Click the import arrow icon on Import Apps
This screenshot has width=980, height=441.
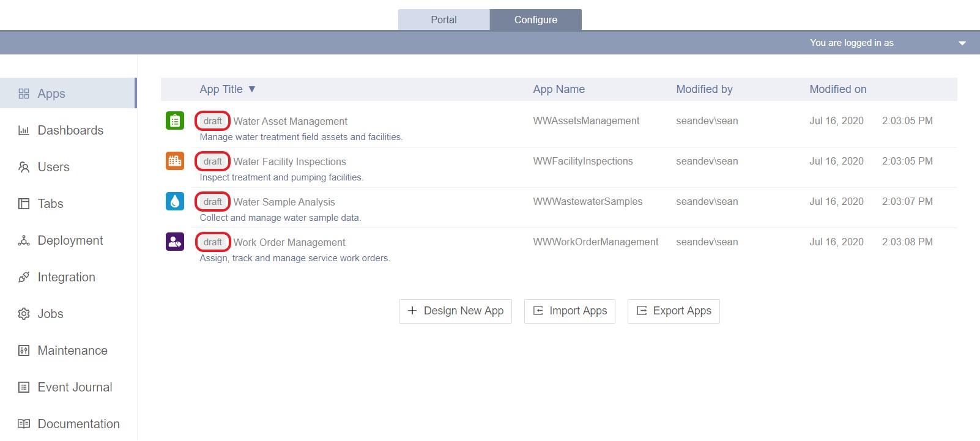(538, 311)
